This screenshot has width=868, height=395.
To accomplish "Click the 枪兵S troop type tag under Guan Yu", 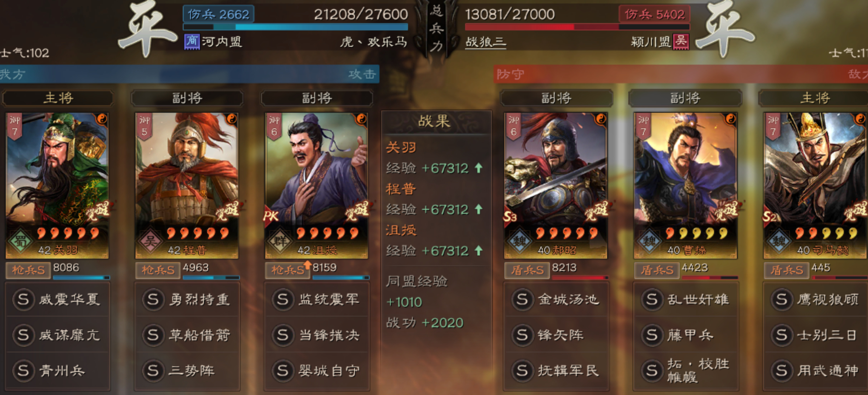I will (x=28, y=270).
